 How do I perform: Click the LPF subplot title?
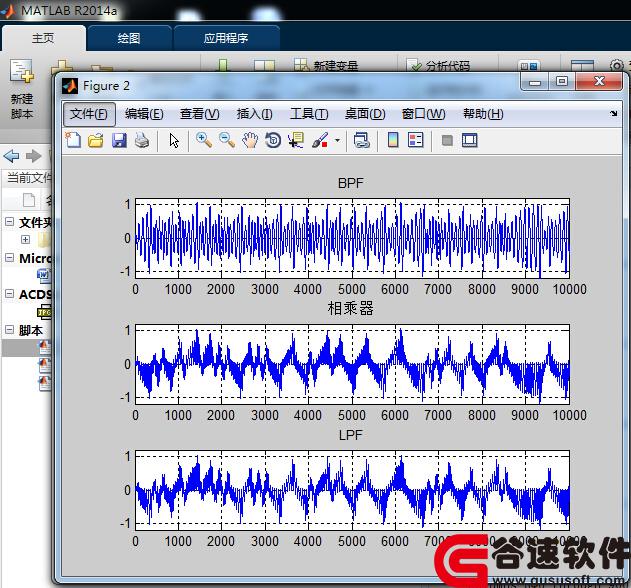click(351, 435)
